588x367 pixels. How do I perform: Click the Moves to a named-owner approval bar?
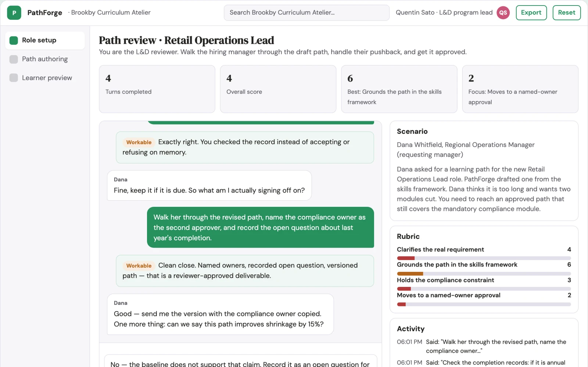(x=484, y=304)
